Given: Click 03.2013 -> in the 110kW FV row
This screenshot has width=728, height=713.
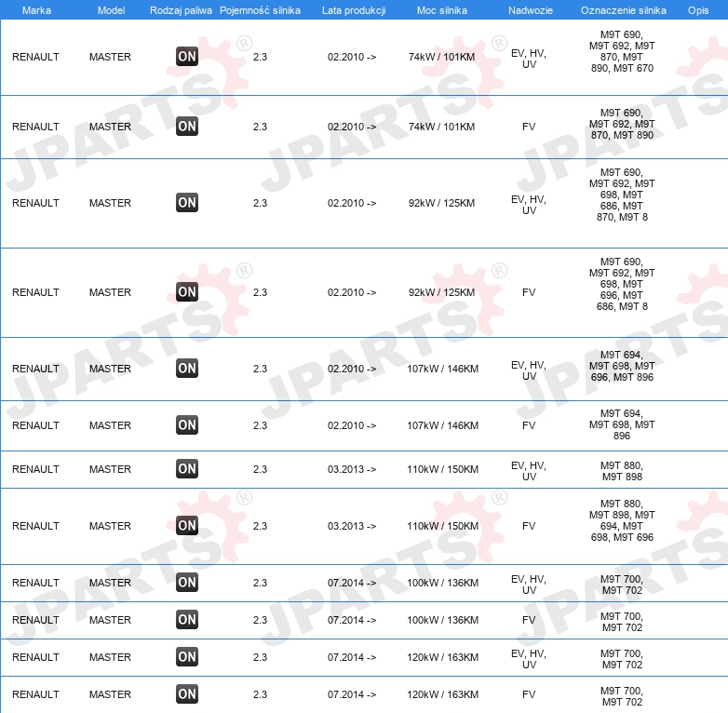Looking at the screenshot, I should 352,526.
